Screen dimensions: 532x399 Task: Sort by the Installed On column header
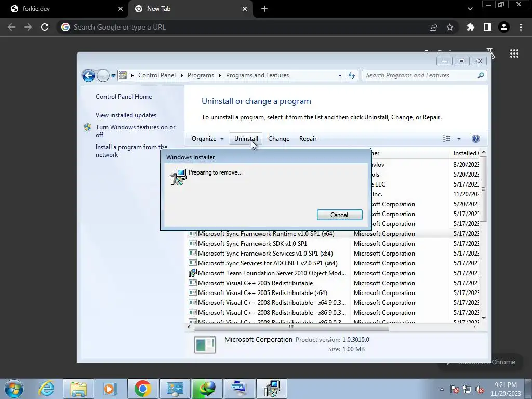coord(465,153)
